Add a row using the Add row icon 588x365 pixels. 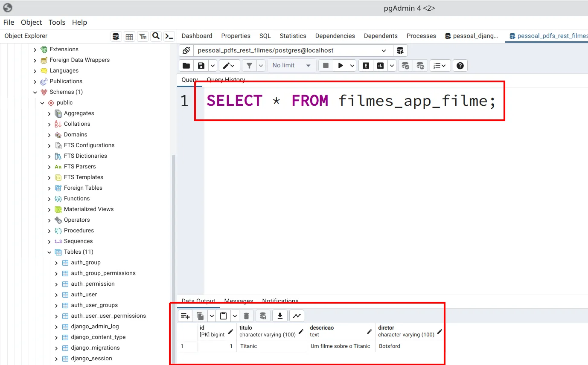coord(185,316)
